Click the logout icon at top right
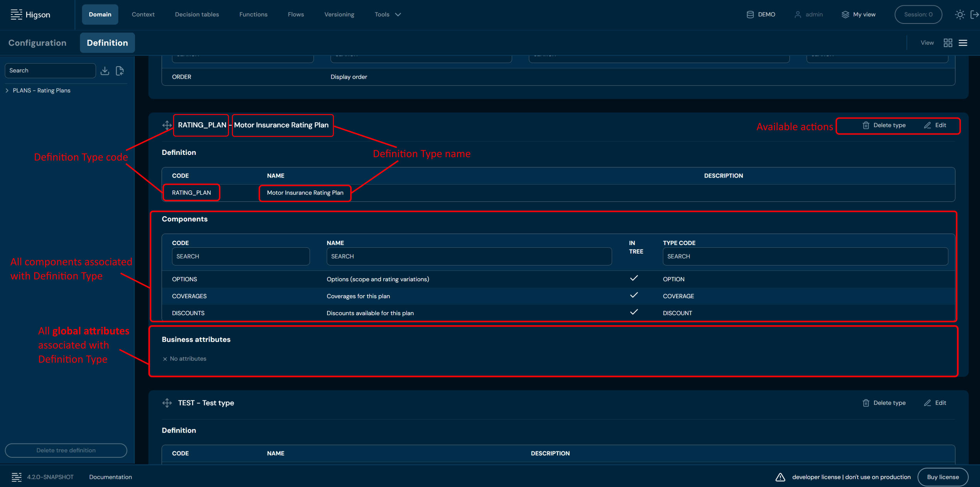980x487 pixels. tap(974, 15)
